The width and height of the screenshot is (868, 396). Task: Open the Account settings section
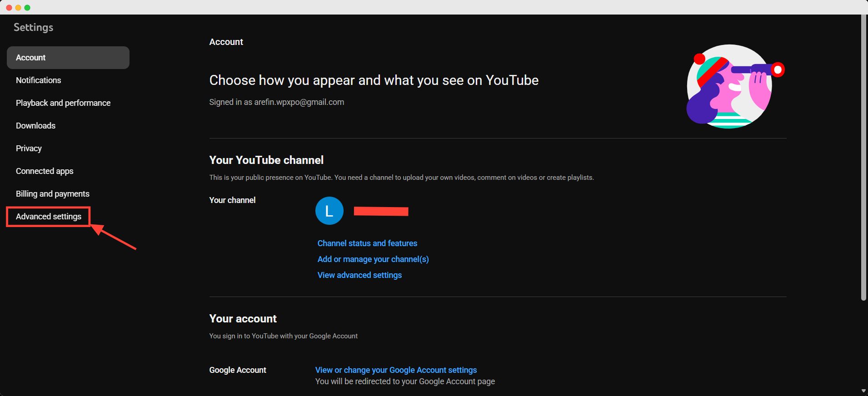tap(68, 58)
